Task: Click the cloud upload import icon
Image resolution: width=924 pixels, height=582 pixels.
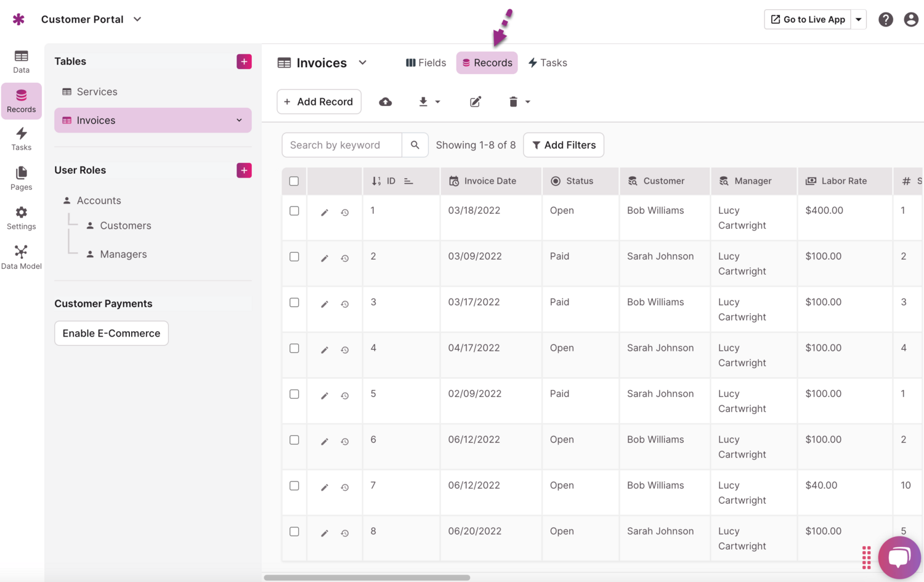Action: pos(385,102)
